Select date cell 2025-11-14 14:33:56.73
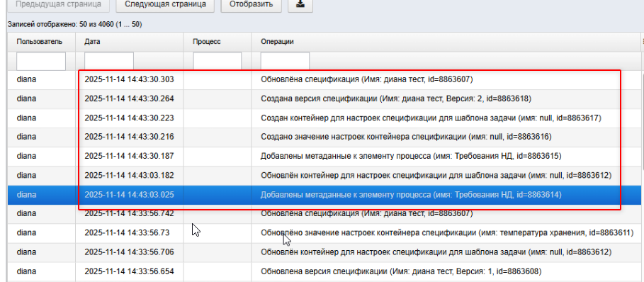This screenshot has height=282, width=644. coord(127,232)
